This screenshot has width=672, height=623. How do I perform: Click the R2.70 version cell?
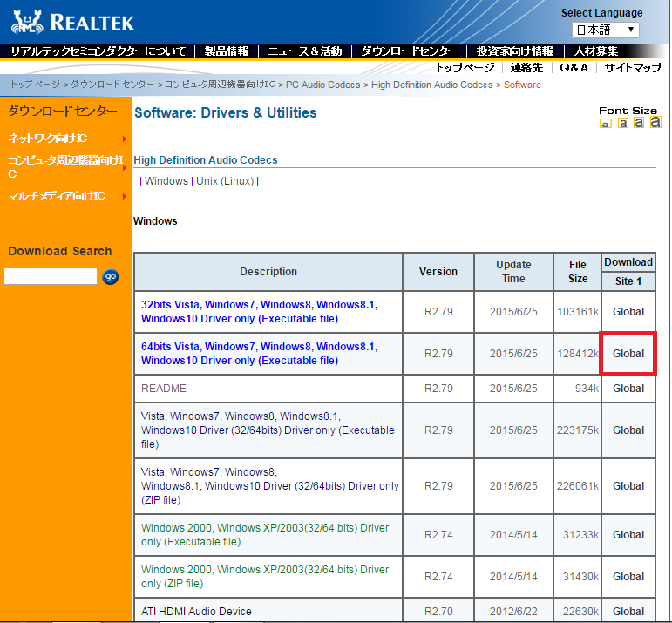[438, 612]
